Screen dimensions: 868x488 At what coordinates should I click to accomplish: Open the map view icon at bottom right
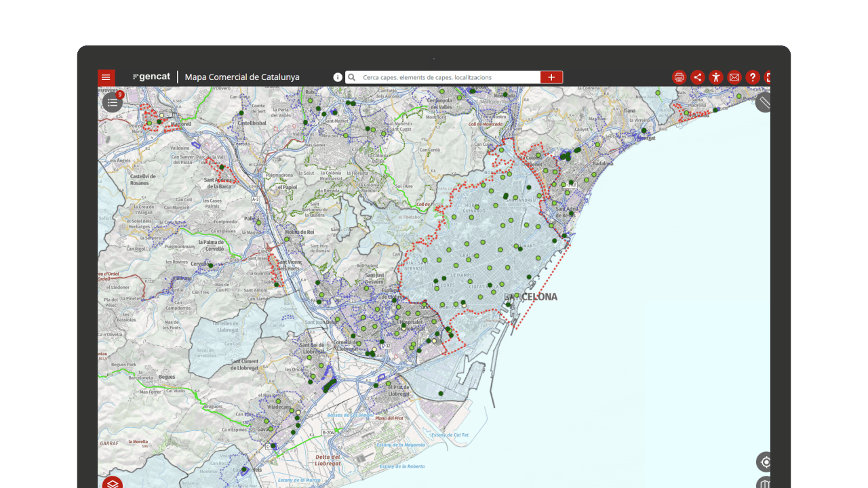[x=766, y=483]
